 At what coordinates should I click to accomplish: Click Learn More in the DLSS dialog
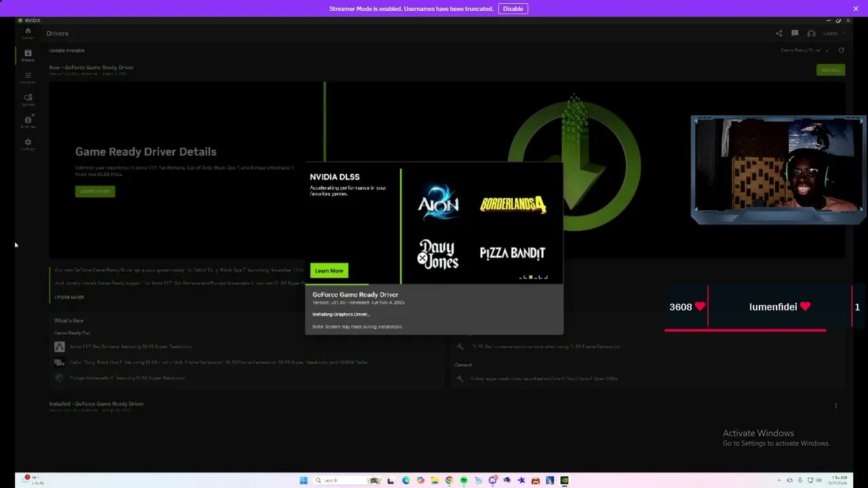[329, 270]
